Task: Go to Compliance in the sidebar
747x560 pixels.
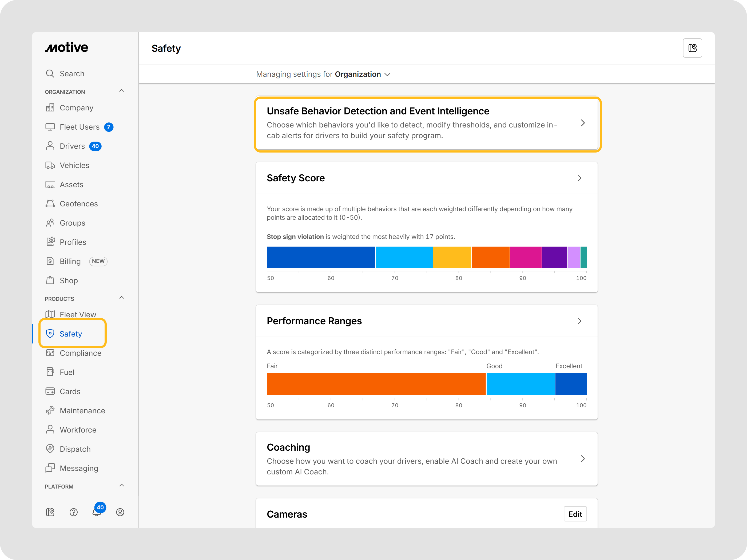Action: [x=80, y=353]
